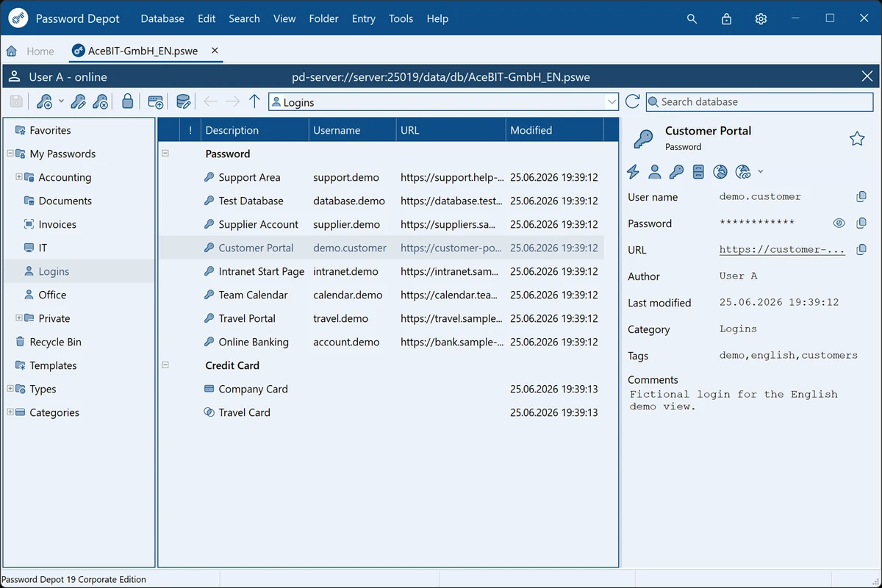Copy the password with its copy icon
The width and height of the screenshot is (882, 588).
tap(861, 223)
